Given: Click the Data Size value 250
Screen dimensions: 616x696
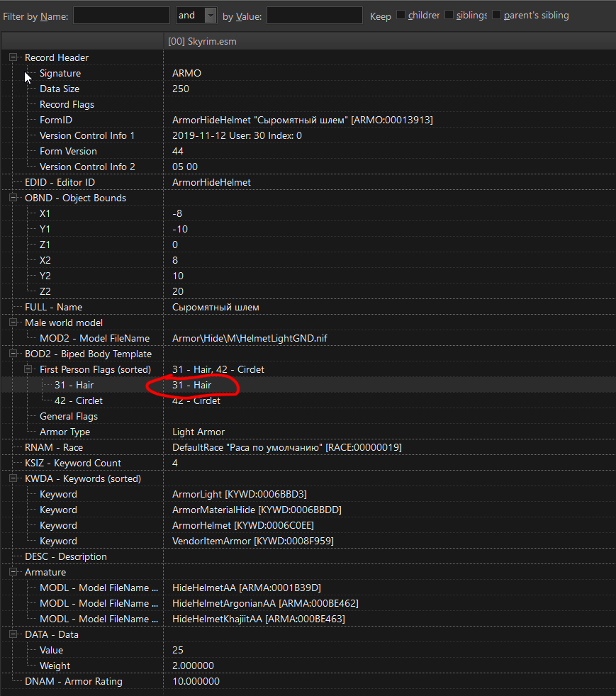Looking at the screenshot, I should click(x=181, y=89).
